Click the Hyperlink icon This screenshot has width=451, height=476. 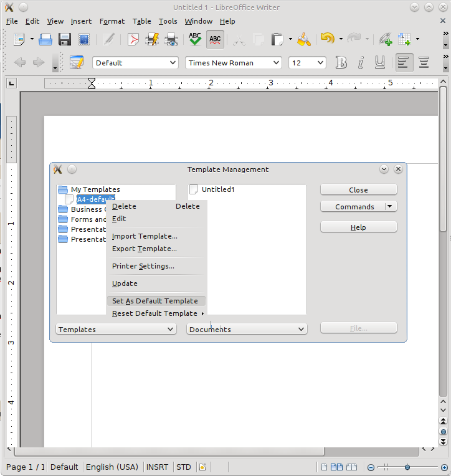point(386,39)
